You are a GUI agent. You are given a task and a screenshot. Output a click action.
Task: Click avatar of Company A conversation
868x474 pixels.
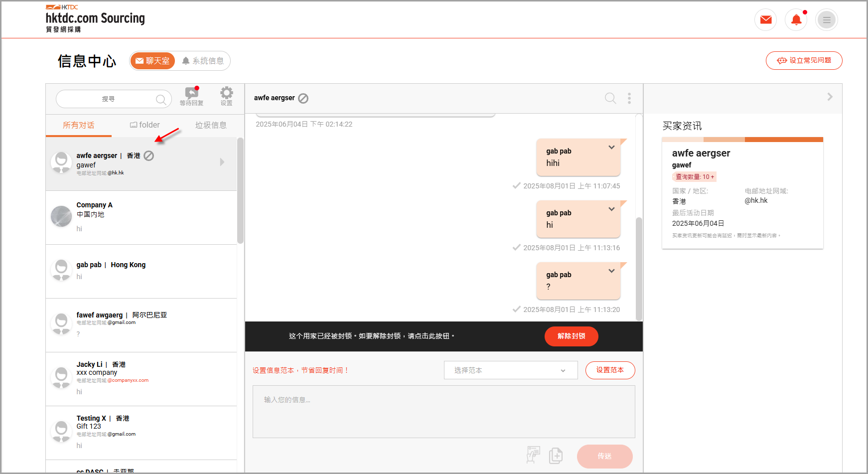pyautogui.click(x=61, y=216)
